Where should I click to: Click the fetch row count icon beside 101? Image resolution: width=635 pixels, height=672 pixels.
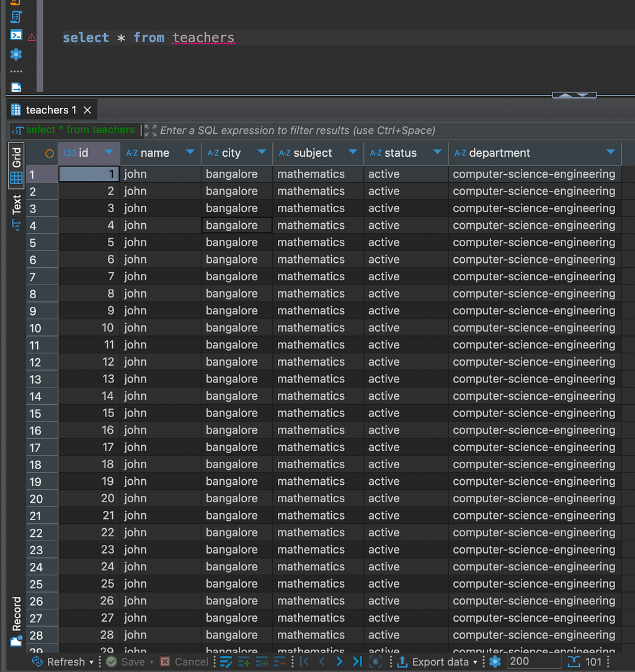coord(574,661)
